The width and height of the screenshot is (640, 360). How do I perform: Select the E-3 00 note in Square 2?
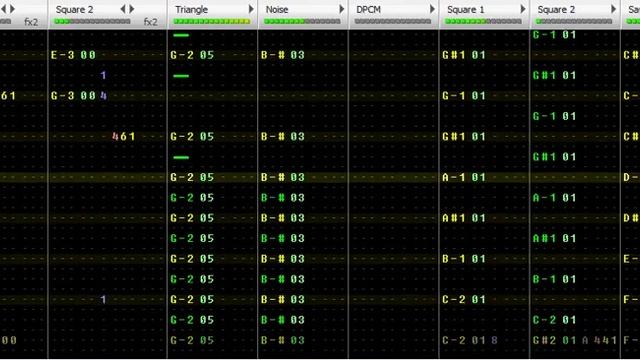(x=73, y=55)
